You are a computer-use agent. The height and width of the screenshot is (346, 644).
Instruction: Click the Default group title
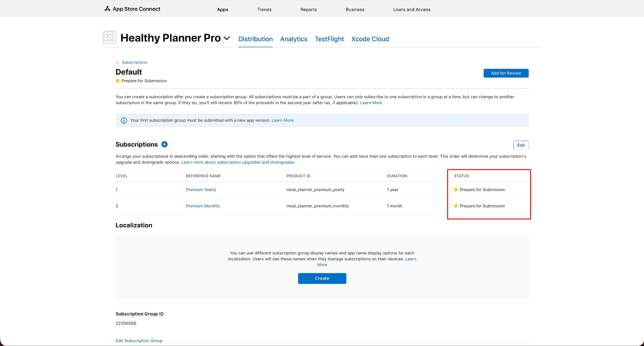pos(129,72)
